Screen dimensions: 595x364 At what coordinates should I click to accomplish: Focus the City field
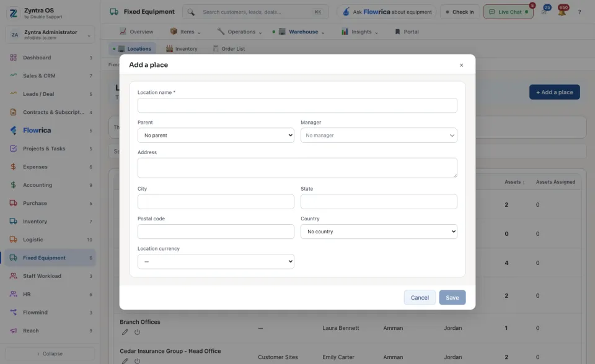tap(216, 202)
